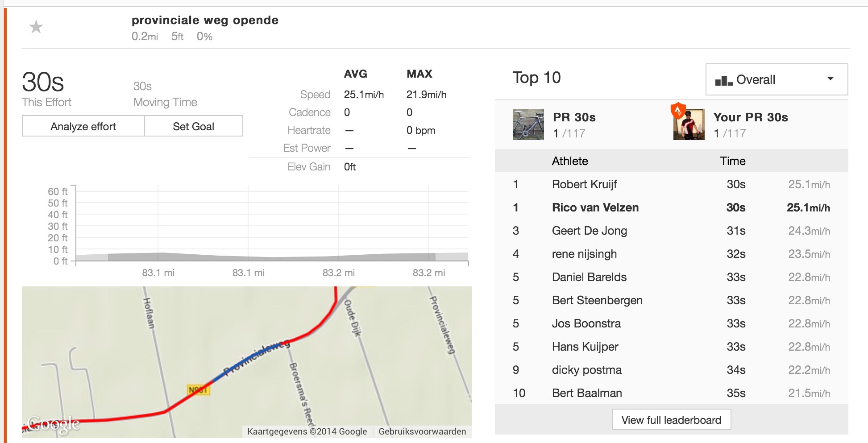Click the bicycle photo next to PR 30s

[x=528, y=124]
